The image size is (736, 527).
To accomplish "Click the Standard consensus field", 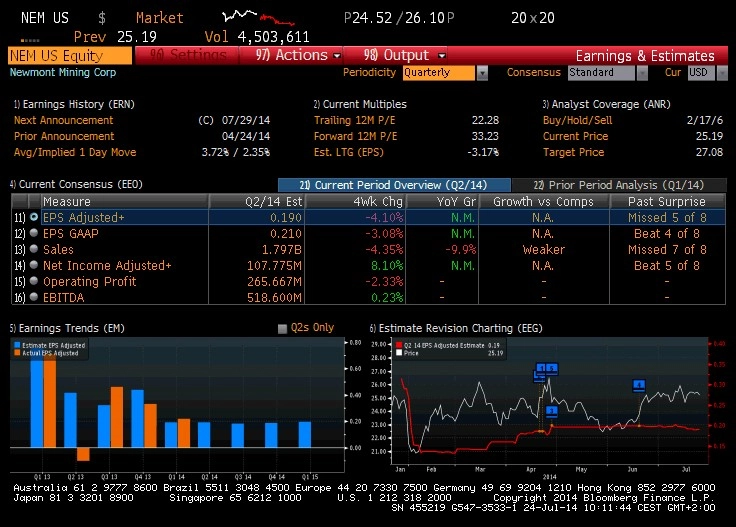I will point(601,73).
